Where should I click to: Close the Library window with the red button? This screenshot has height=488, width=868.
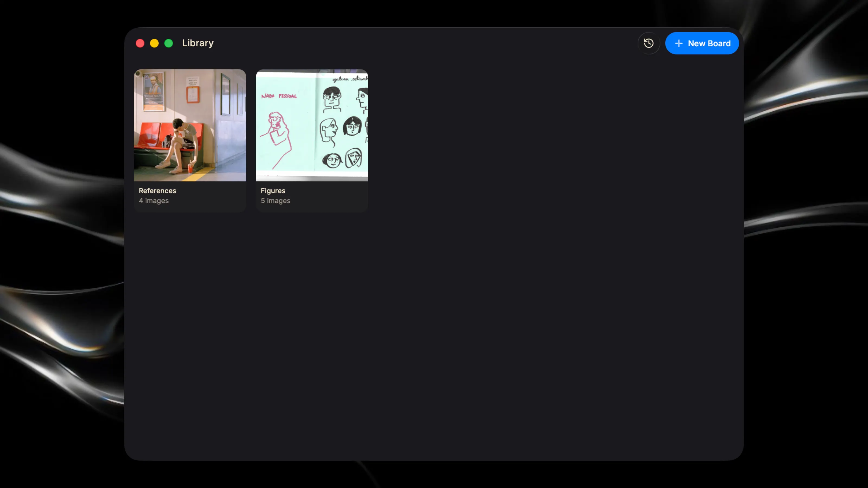point(140,43)
